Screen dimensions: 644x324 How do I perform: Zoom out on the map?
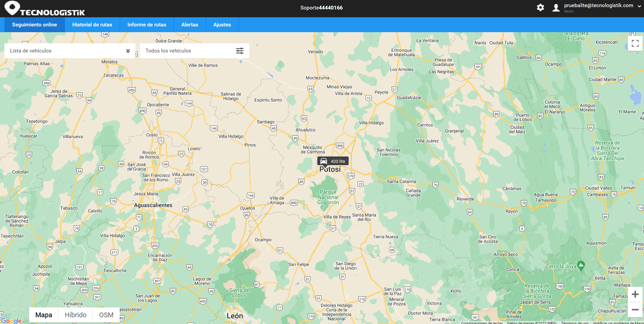pos(635,310)
